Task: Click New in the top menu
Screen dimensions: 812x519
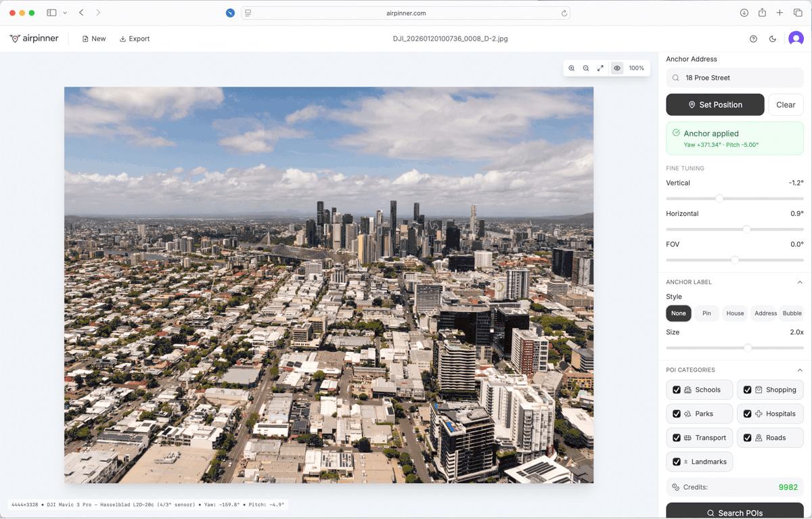Action: point(94,39)
